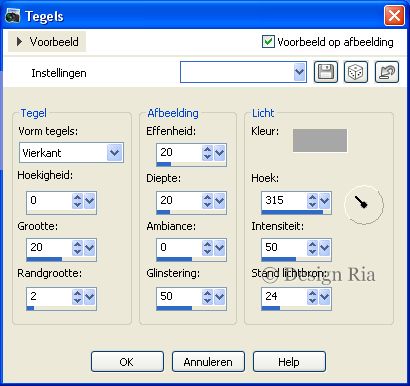
Task: Click the save preset floppy disk icon
Action: click(x=326, y=72)
